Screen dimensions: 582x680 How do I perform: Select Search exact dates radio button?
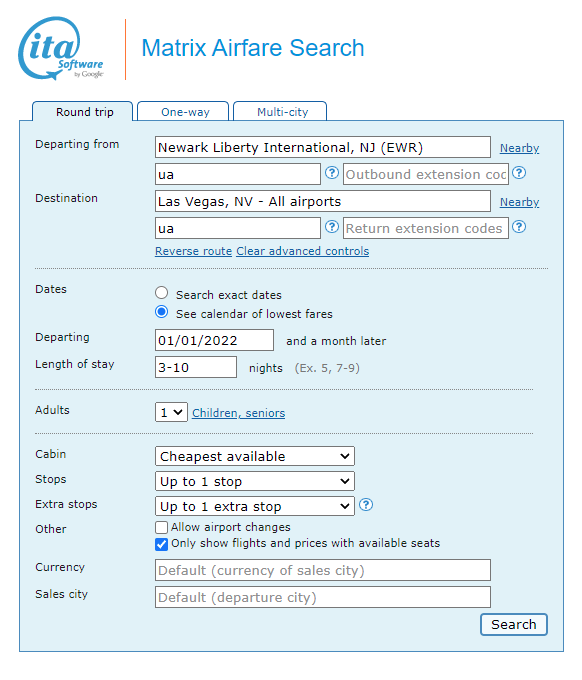pos(161,293)
